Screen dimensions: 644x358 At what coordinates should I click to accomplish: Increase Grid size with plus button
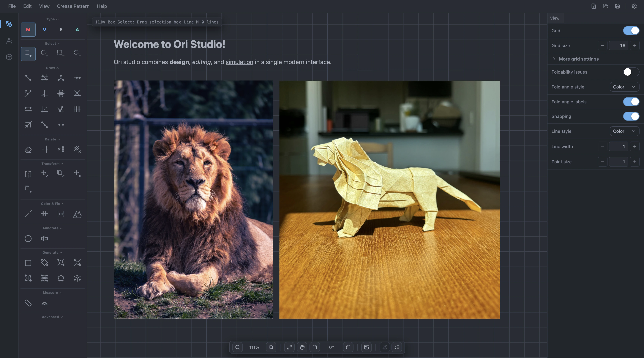click(634, 45)
